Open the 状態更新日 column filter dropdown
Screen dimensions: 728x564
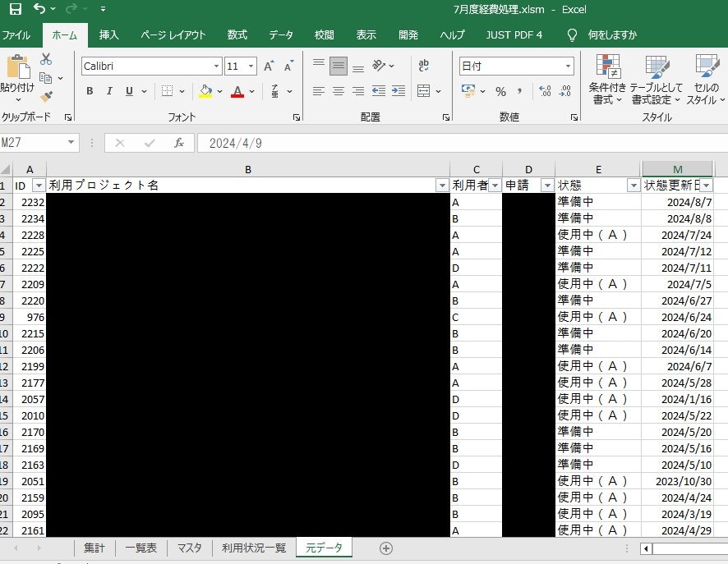click(x=706, y=186)
